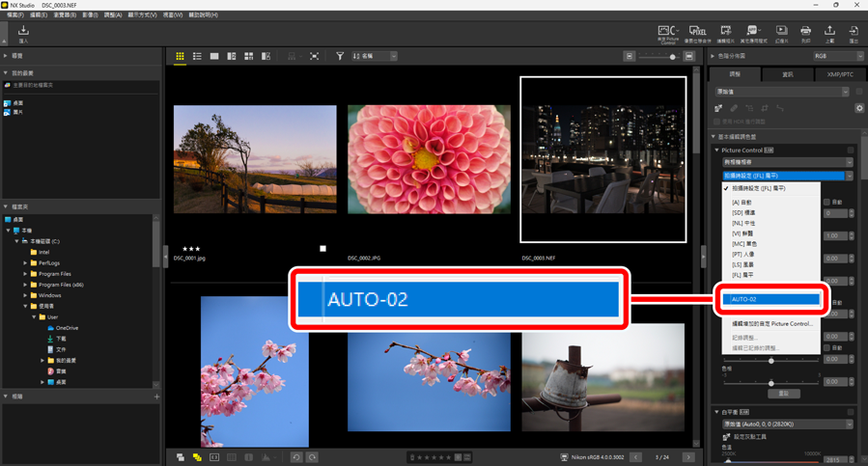Viewport: 868px width, 466px height.
Task: Click the thumbnail size zoom slider
Action: point(672,57)
